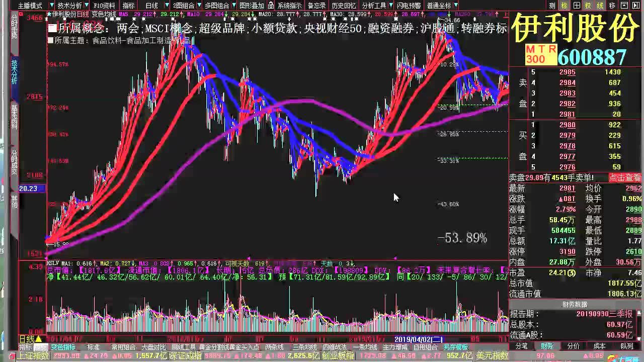Select the 自用组合 bottom tab
The width and height of the screenshot is (644, 362).
pyautogui.click(x=425, y=347)
